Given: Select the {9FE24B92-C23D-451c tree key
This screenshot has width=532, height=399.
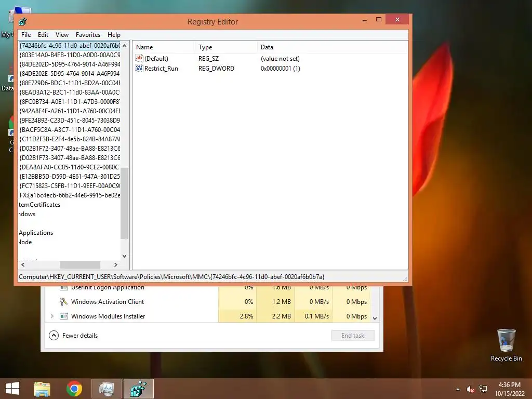Looking at the screenshot, I should tap(70, 120).
